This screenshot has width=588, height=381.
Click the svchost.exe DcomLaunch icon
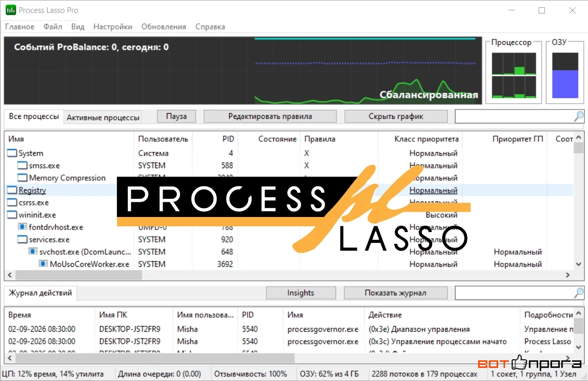pyautogui.click(x=33, y=252)
